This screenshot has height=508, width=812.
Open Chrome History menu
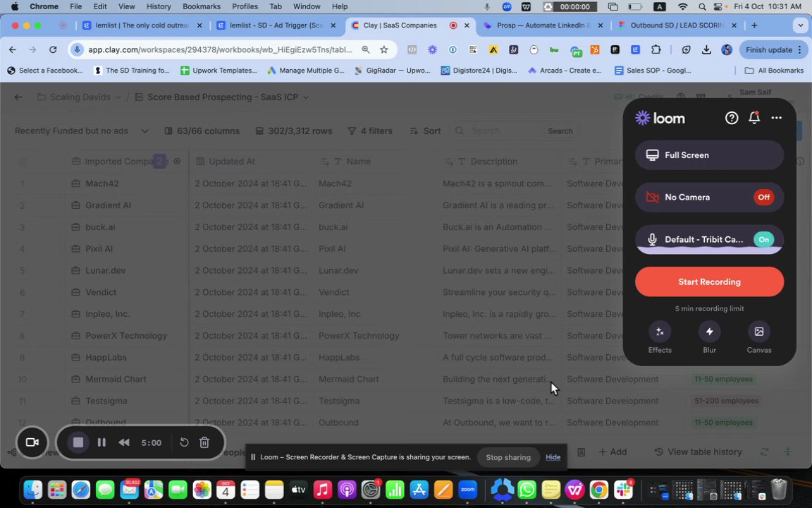coord(158,6)
